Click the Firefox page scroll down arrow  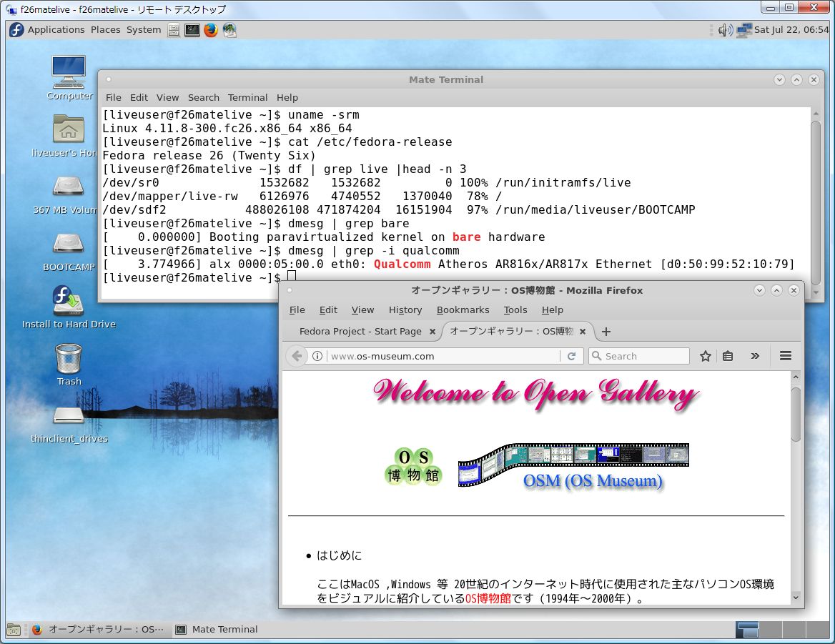point(796,598)
